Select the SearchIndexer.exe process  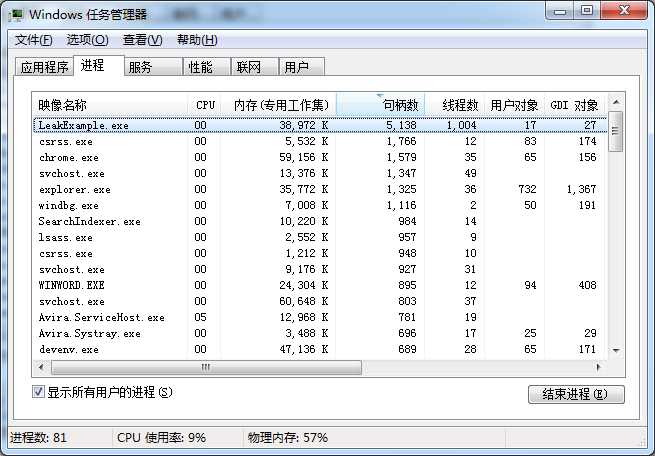pos(319,221)
